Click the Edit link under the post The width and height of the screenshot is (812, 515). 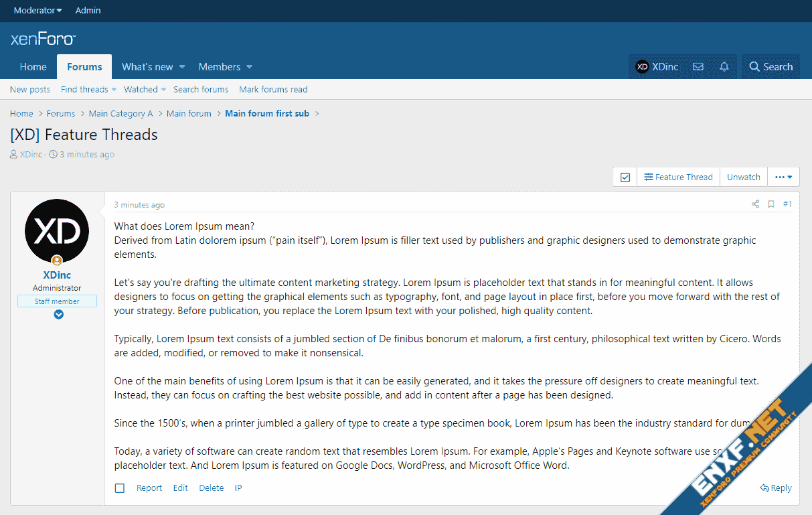point(180,488)
